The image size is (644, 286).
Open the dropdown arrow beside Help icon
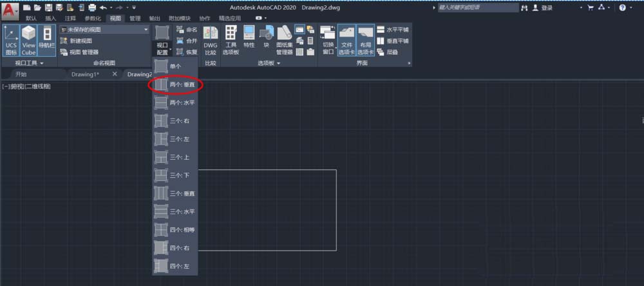(x=632, y=7)
